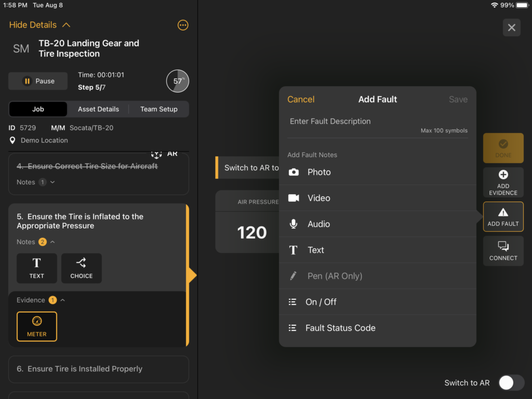Viewport: 532px width, 399px height.
Task: Collapse Notes on step 5
Action: pyautogui.click(x=52, y=242)
